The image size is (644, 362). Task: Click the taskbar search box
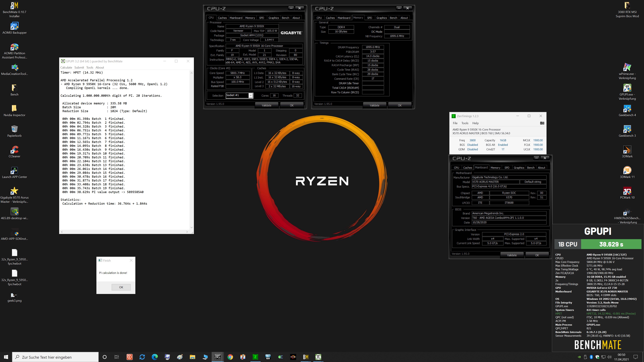(55, 357)
